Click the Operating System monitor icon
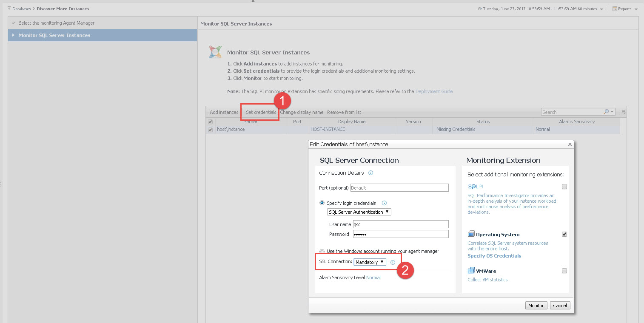Image resolution: width=644 pixels, height=323 pixels. (471, 234)
